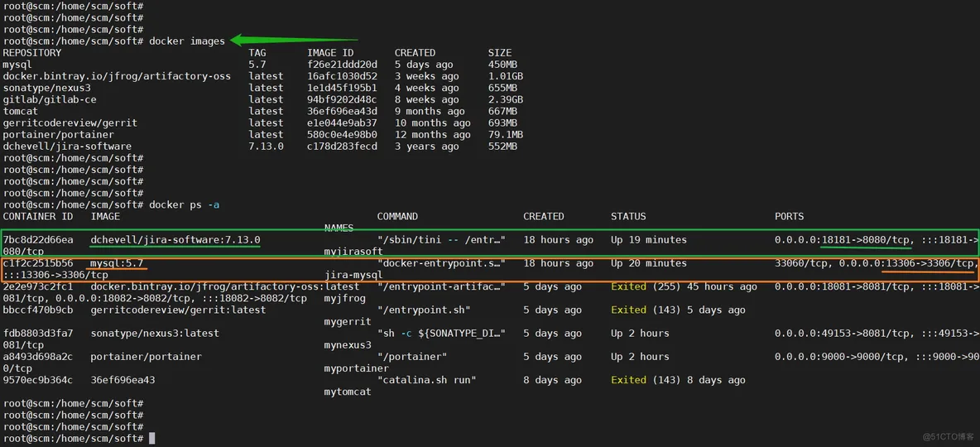Click the NAMES column header
The width and height of the screenshot is (980, 447).
tap(339, 228)
